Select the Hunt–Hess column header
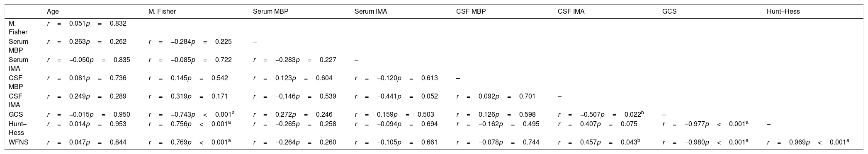Viewport: 868px width, 154px height. click(x=783, y=12)
